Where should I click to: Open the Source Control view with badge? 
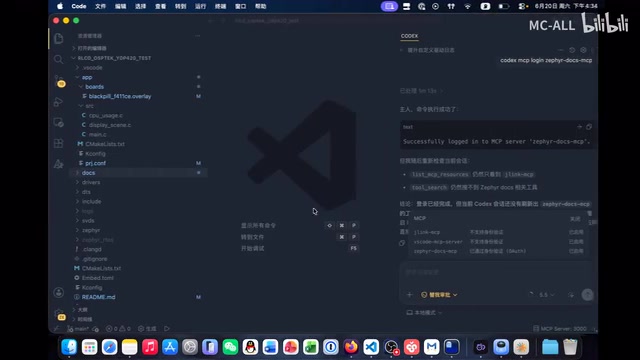59,81
